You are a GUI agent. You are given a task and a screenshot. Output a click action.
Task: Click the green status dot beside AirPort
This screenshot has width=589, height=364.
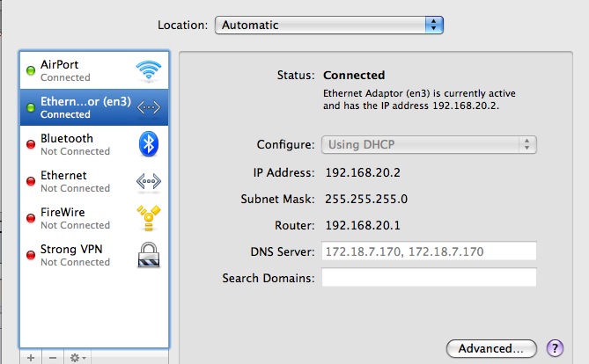31,70
